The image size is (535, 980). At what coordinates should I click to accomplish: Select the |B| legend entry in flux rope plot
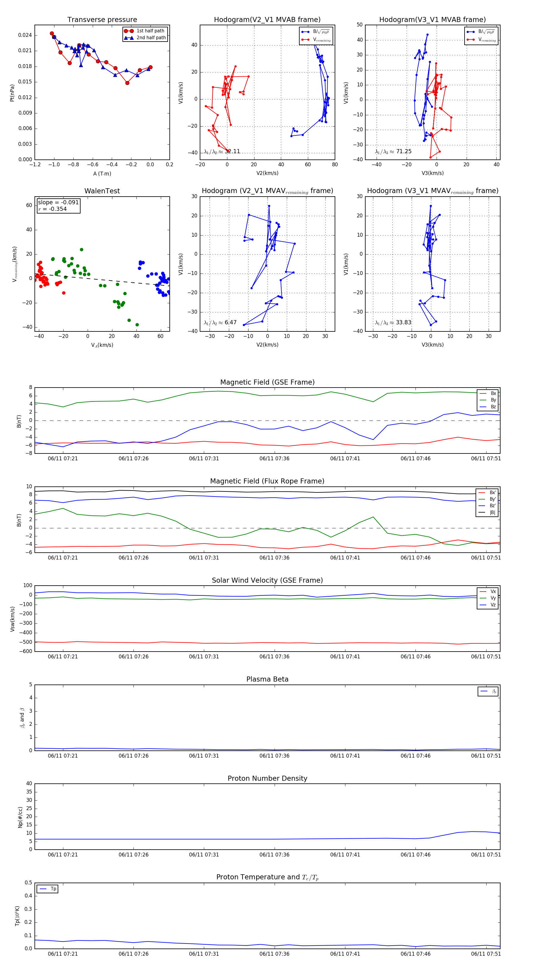point(487,513)
